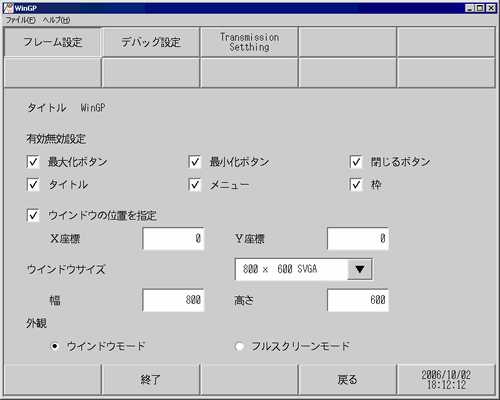Select the ウインドウモード radio button
The width and height of the screenshot is (500, 400).
[55, 346]
